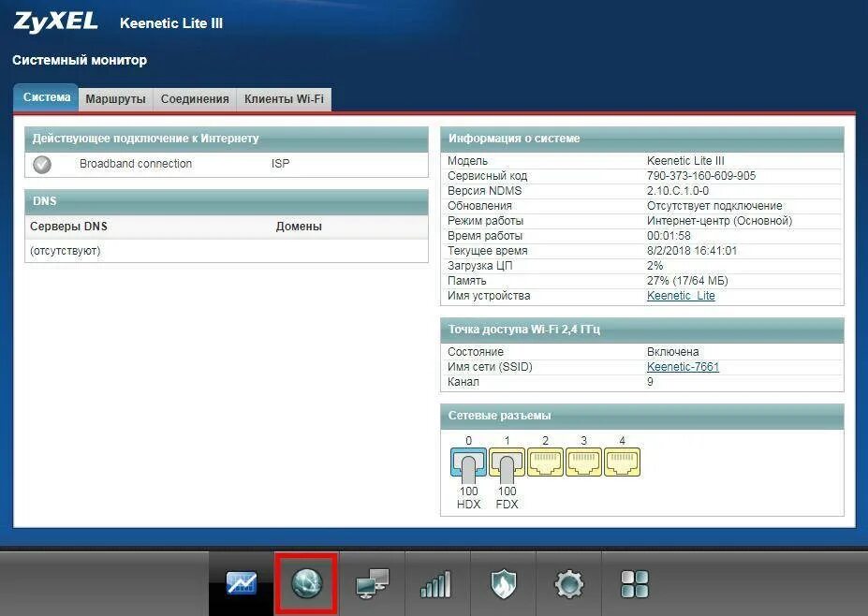Click network port 0 icon
The image size is (868, 616).
click(468, 462)
